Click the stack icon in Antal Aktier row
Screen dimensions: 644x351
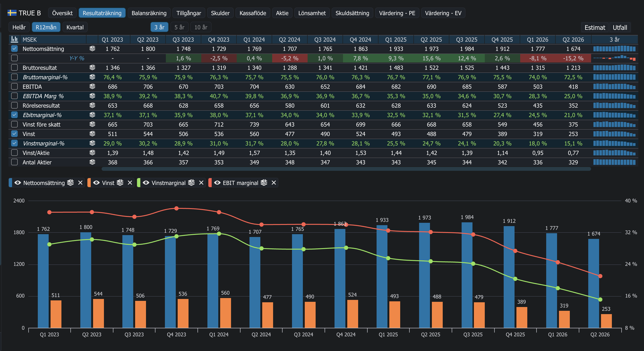coord(92,162)
